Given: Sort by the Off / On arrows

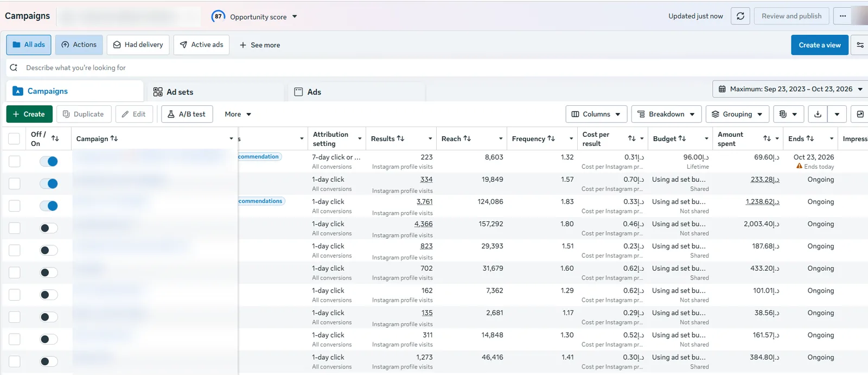Looking at the screenshot, I should 55,138.
